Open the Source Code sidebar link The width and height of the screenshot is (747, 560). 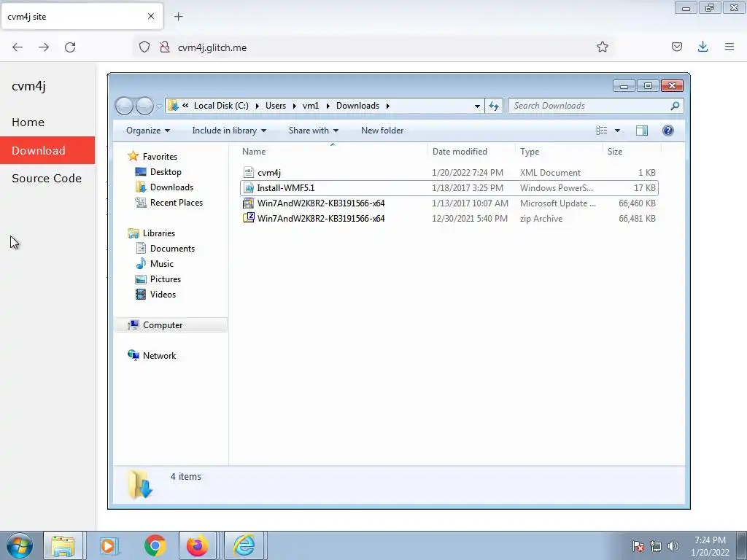[47, 178]
